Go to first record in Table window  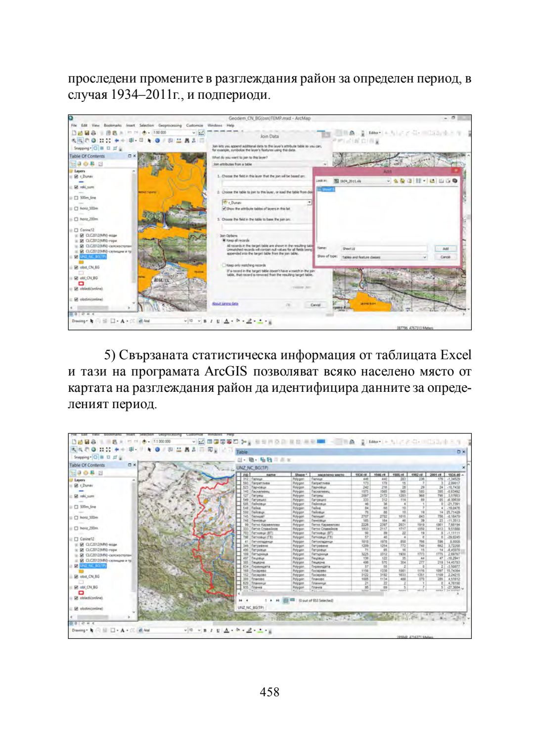pos(241,600)
